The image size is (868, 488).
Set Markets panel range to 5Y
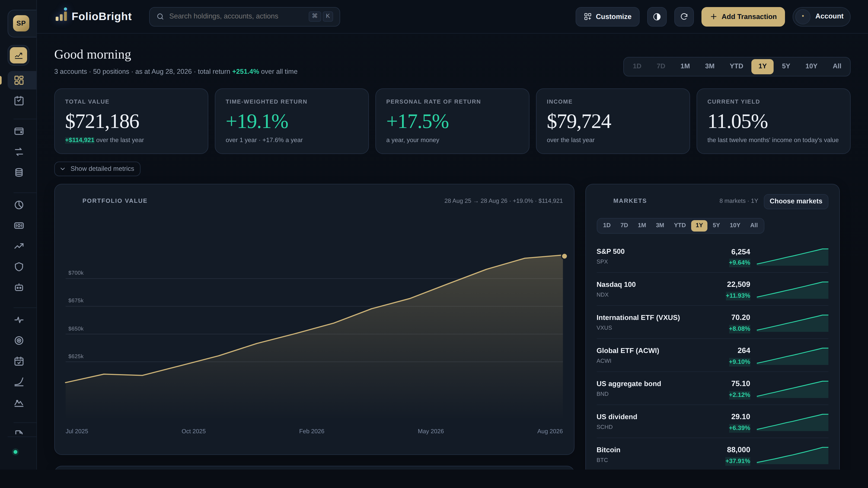716,226
